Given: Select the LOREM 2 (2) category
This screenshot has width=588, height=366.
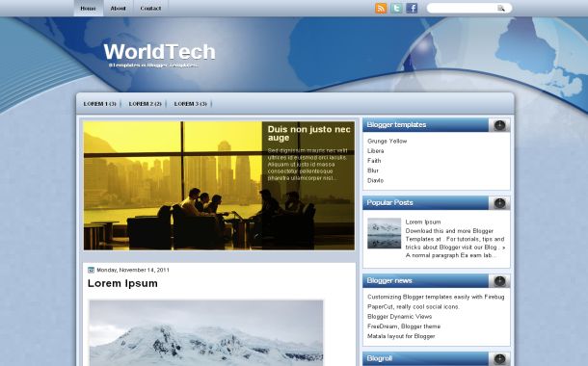Looking at the screenshot, I should pyautogui.click(x=146, y=104).
